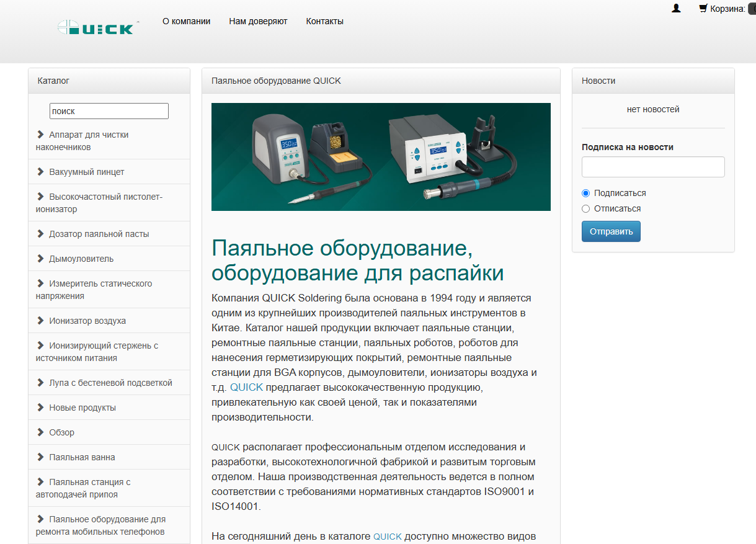Follow the QUICK link after 'в каталоге'
756x544 pixels.
[x=388, y=536]
